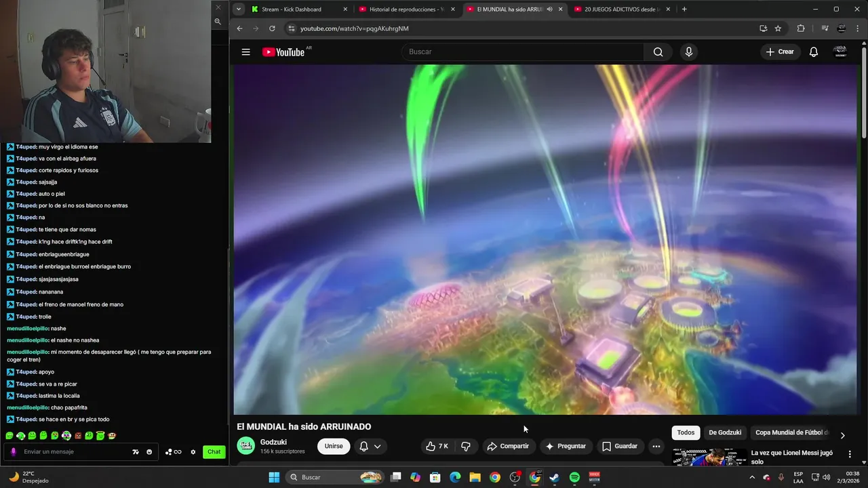Switch to 20 JUEGOS ADICTIVOS tab
Screen dimensions: 868x488
click(x=620, y=9)
